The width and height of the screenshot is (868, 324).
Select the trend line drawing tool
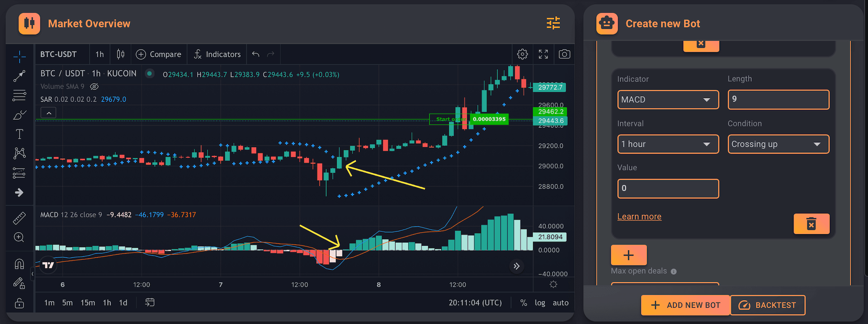point(19,76)
